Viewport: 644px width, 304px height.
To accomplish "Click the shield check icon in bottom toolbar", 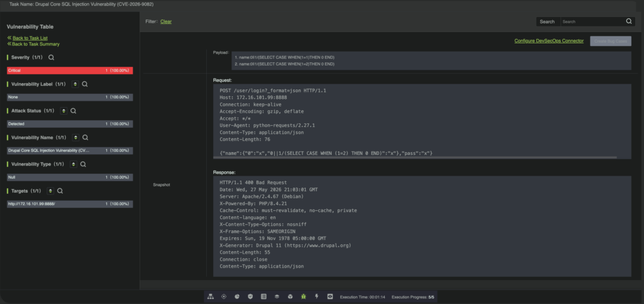I will click(x=250, y=296).
